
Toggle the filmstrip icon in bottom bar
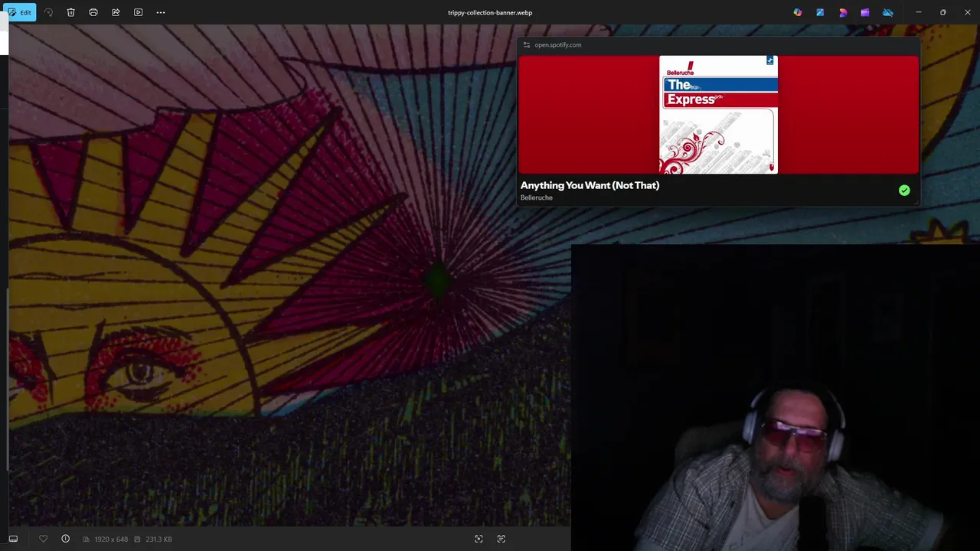pyautogui.click(x=13, y=539)
